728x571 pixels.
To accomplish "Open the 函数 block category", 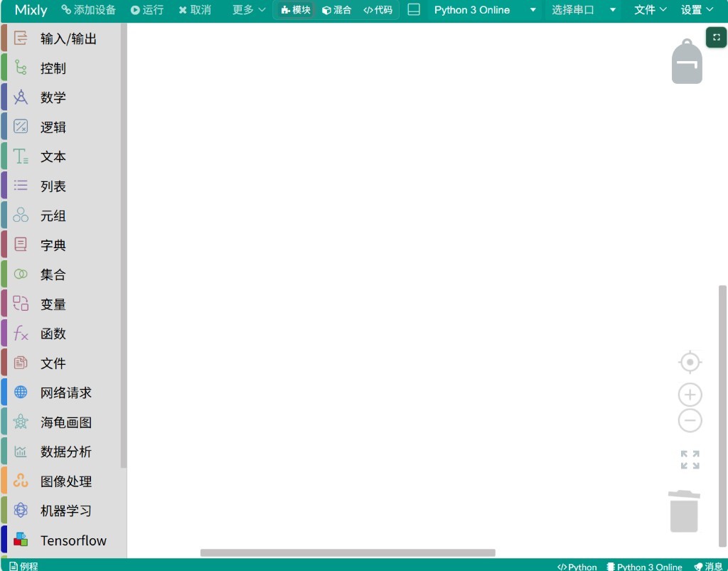I will (60, 333).
